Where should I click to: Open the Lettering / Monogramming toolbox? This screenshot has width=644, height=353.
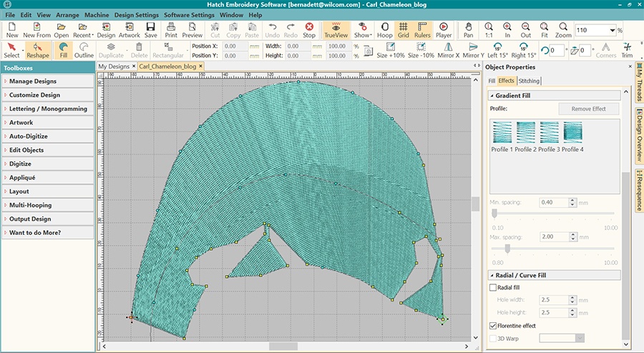(47, 109)
